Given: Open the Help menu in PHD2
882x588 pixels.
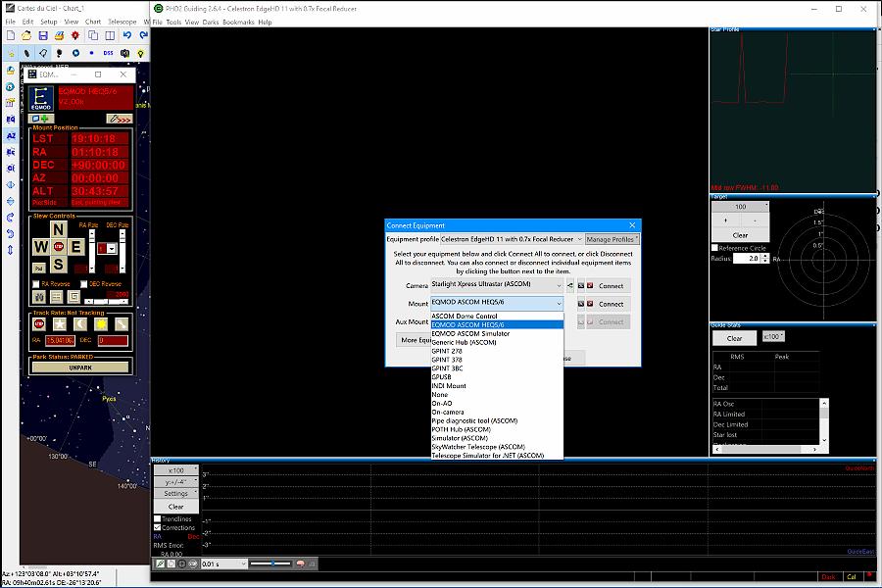Looking at the screenshot, I should [x=265, y=22].
